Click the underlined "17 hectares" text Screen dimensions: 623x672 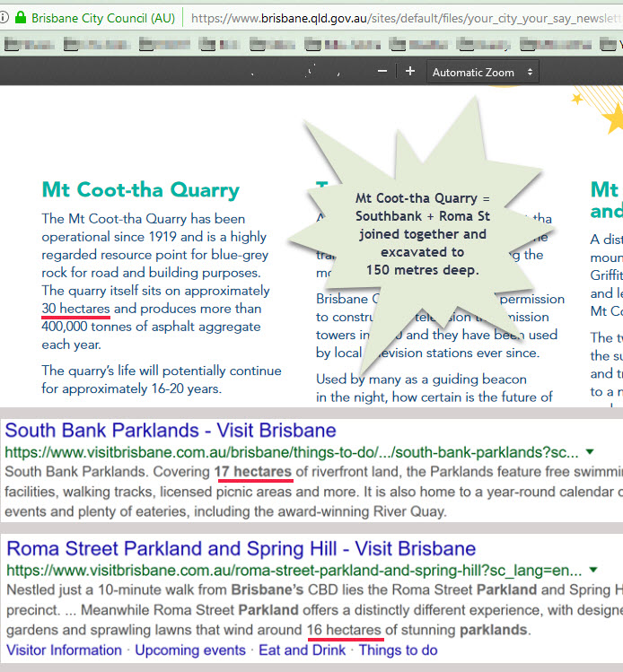pyautogui.click(x=253, y=472)
